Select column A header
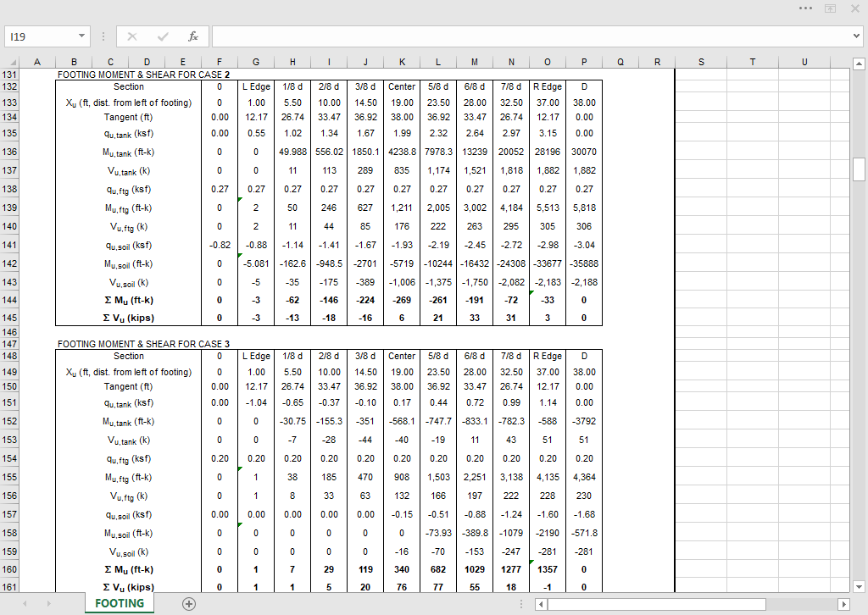 (37, 62)
